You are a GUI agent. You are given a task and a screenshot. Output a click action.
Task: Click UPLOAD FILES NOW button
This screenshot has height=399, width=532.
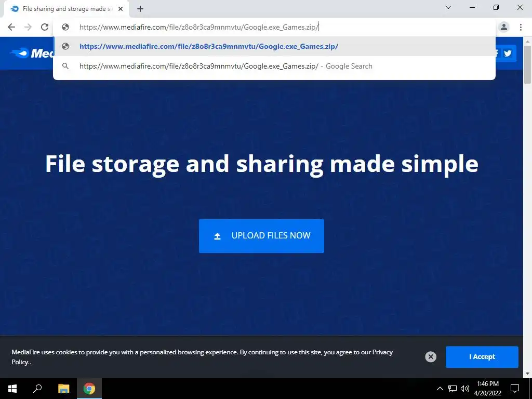pos(261,236)
